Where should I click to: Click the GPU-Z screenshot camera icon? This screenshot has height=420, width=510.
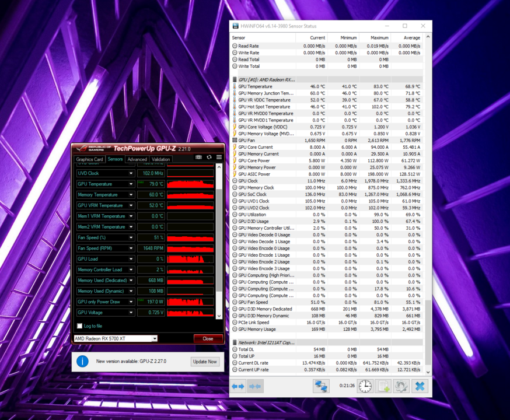tap(198, 157)
